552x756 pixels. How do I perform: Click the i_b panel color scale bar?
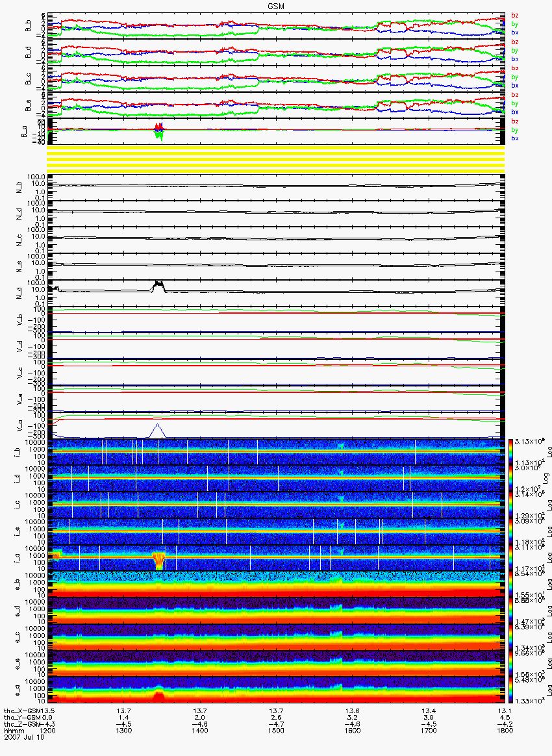[x=510, y=452]
